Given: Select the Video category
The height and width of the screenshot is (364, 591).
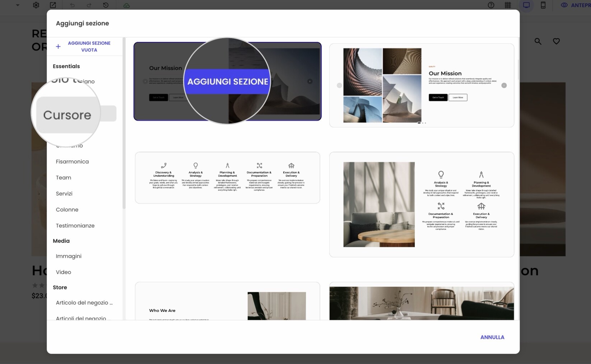Looking at the screenshot, I should (x=64, y=272).
